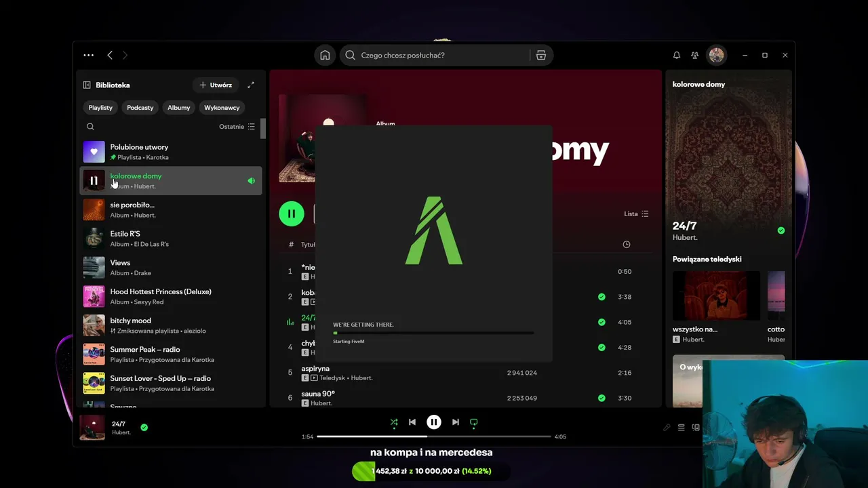The width and height of the screenshot is (868, 488).
Task: Toggle saved check on the 4:28 track
Action: pos(601,347)
